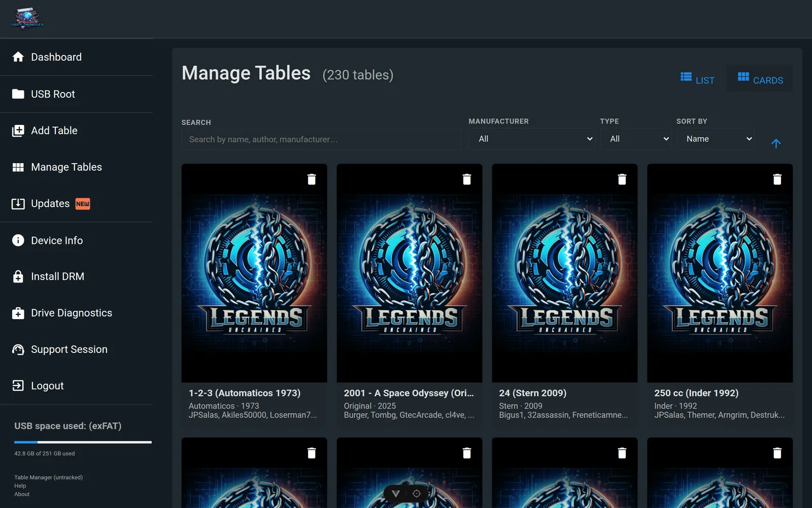Open the Manufacturer filter dropdown
The image size is (812, 508).
click(x=532, y=139)
